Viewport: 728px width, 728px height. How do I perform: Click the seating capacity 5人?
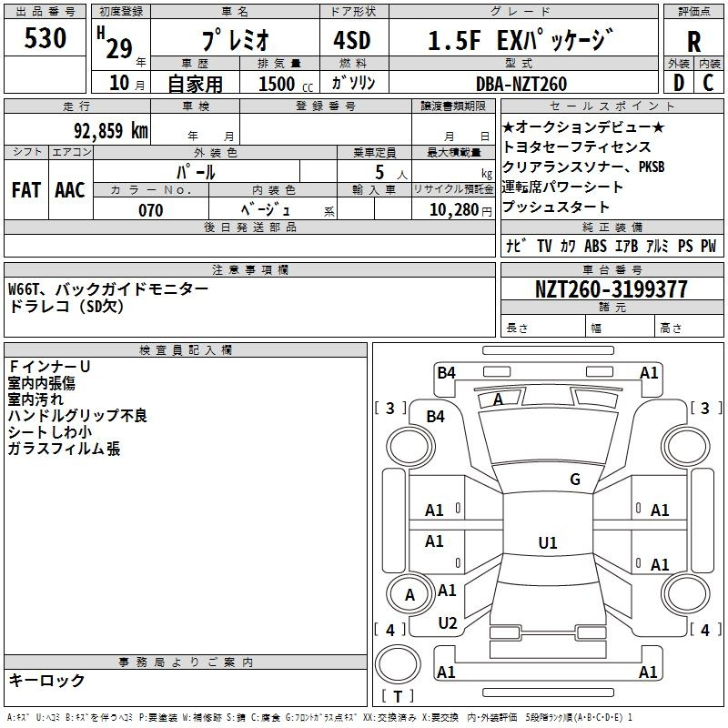pyautogui.click(x=391, y=173)
